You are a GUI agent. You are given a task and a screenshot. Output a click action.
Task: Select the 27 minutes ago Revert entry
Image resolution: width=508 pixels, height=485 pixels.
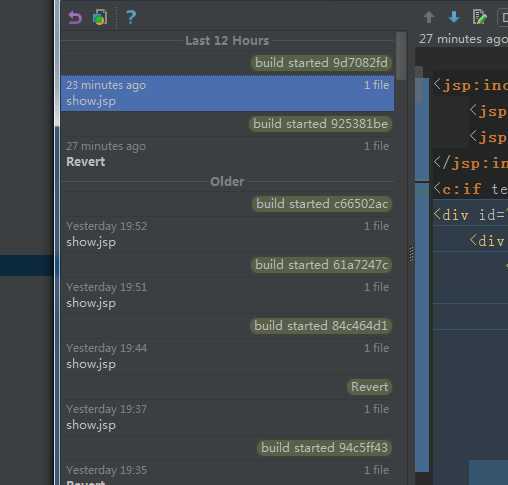[228, 154]
